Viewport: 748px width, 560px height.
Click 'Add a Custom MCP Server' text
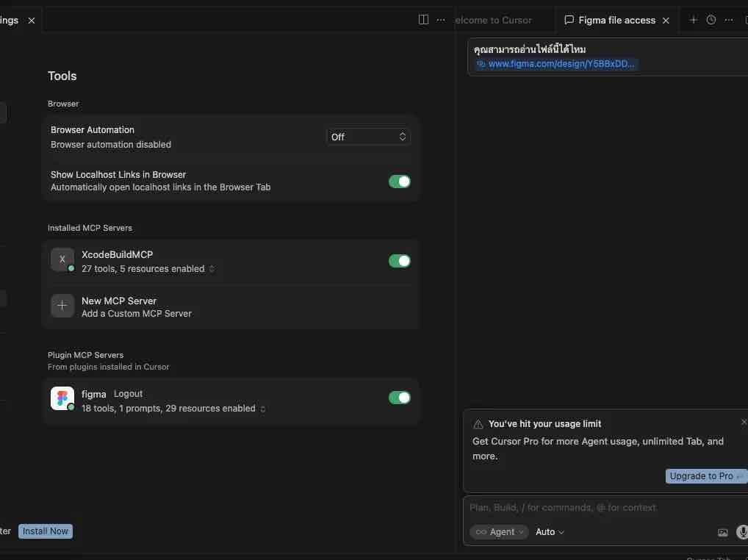[137, 313]
